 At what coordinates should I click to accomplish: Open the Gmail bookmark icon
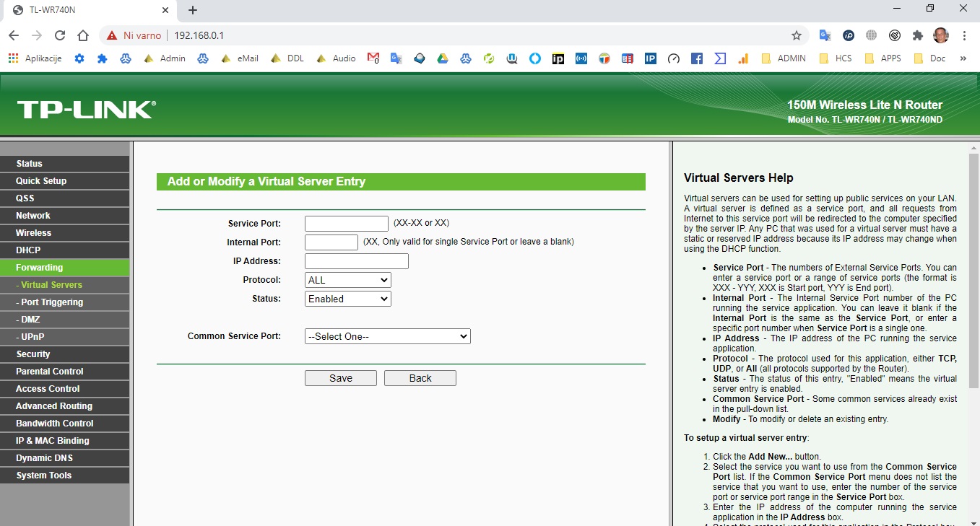click(373, 58)
